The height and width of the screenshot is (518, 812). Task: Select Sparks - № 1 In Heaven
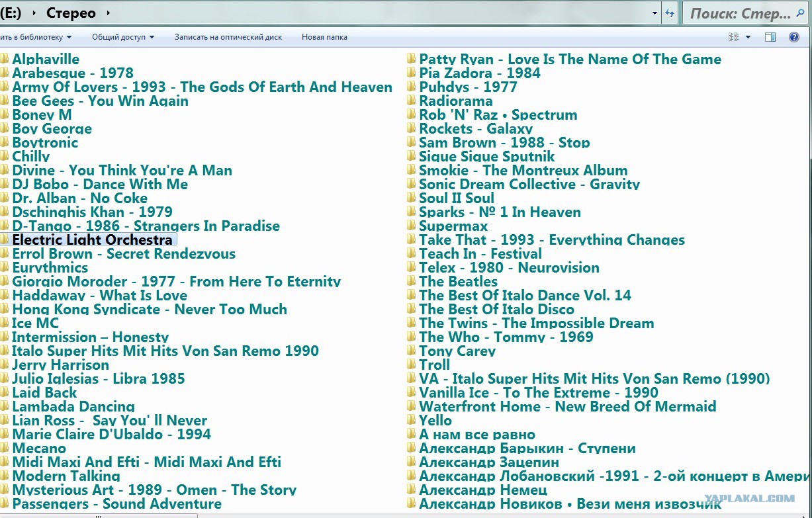tap(500, 212)
